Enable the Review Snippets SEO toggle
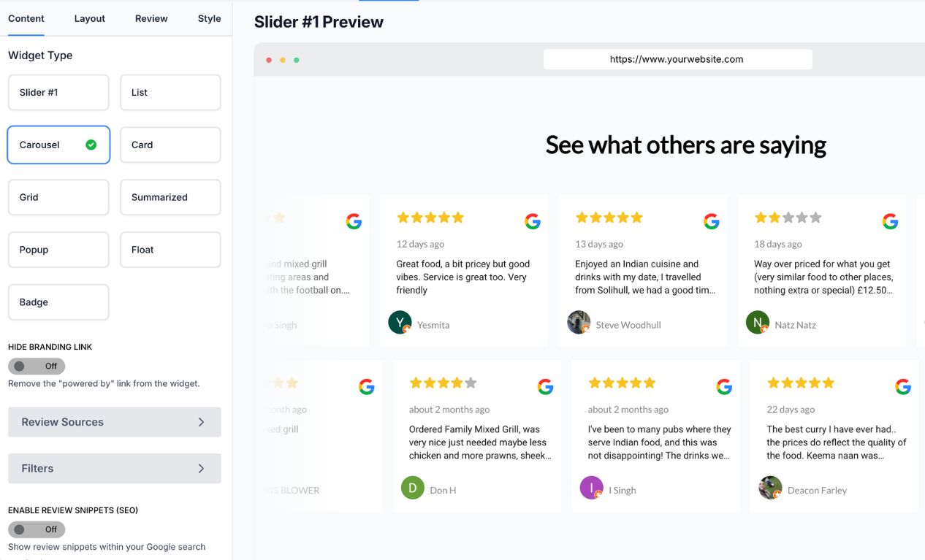Image resolution: width=925 pixels, height=560 pixels. point(37,529)
